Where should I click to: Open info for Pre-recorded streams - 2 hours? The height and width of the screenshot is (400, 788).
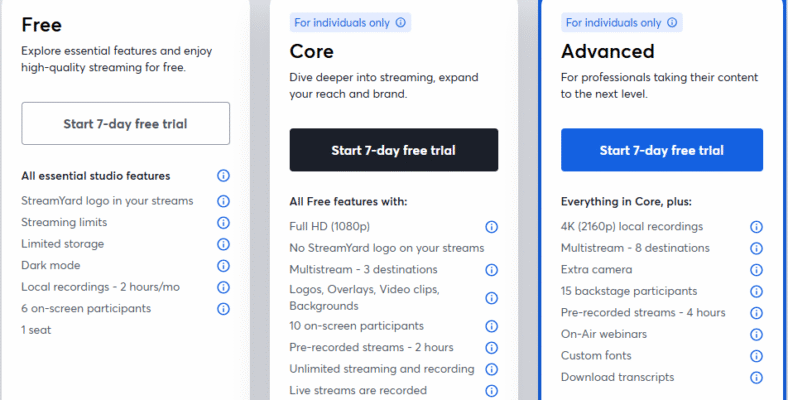(x=491, y=347)
